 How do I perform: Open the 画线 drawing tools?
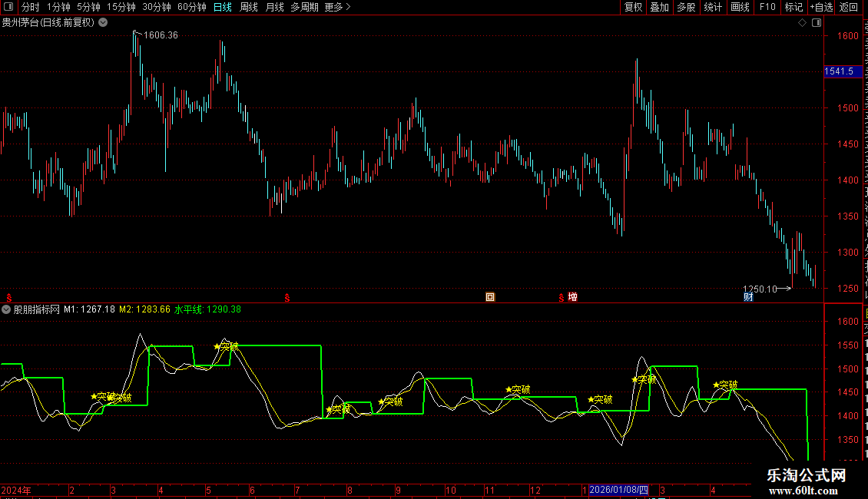tap(740, 7)
